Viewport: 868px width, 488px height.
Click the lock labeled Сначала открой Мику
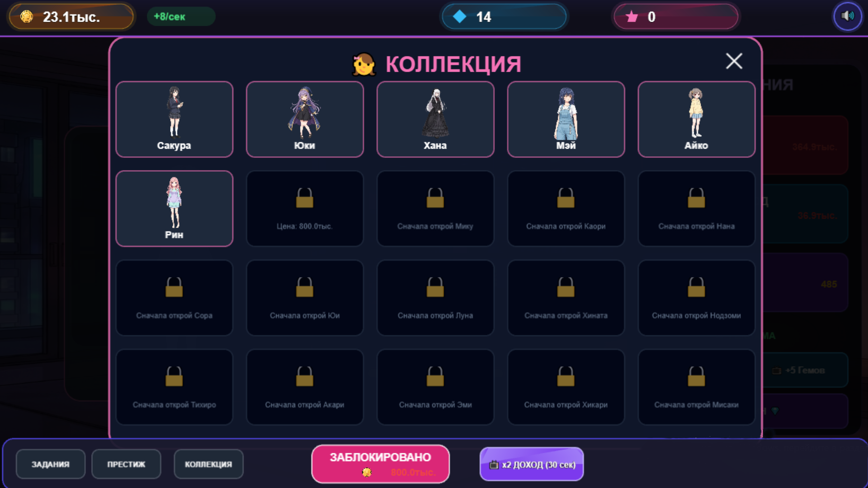coord(435,208)
